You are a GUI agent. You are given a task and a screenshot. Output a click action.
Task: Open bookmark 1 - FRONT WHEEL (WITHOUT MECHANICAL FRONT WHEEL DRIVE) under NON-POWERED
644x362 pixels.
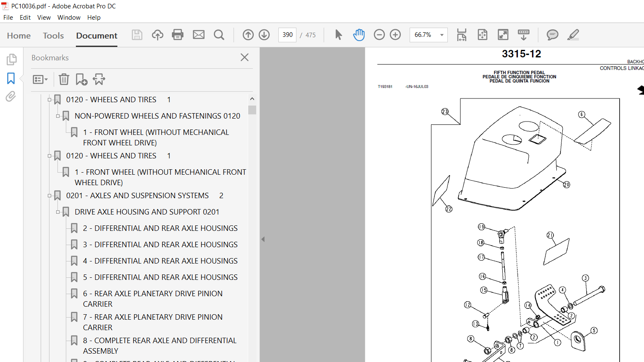coord(156,137)
